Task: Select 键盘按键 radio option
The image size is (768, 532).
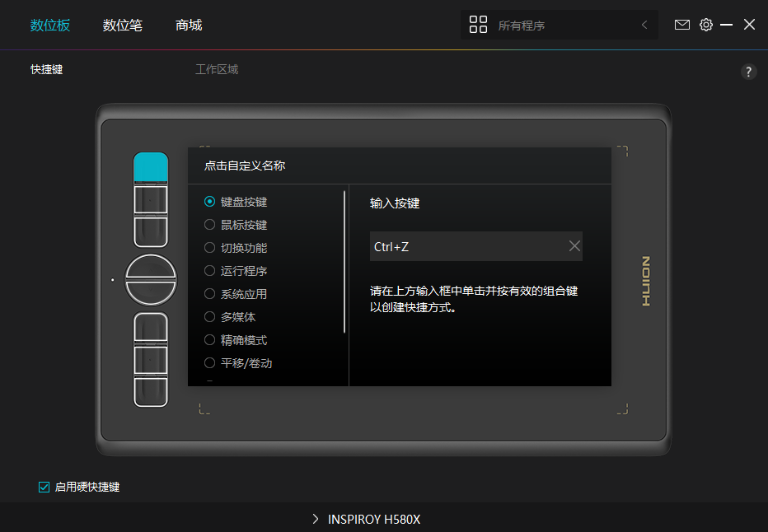Action: pyautogui.click(x=209, y=202)
